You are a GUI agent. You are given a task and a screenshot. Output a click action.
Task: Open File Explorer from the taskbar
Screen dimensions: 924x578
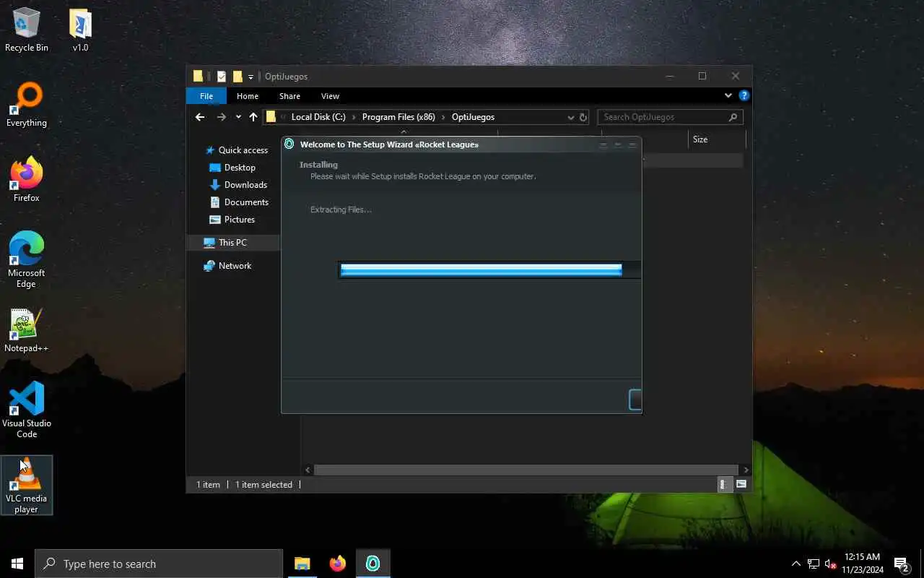302,564
